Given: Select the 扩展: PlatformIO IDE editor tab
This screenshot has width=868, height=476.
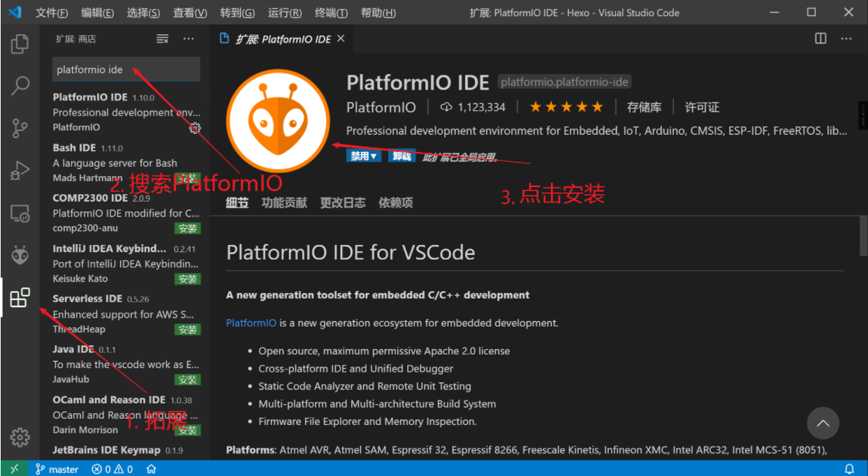Looking at the screenshot, I should pyautogui.click(x=282, y=39).
